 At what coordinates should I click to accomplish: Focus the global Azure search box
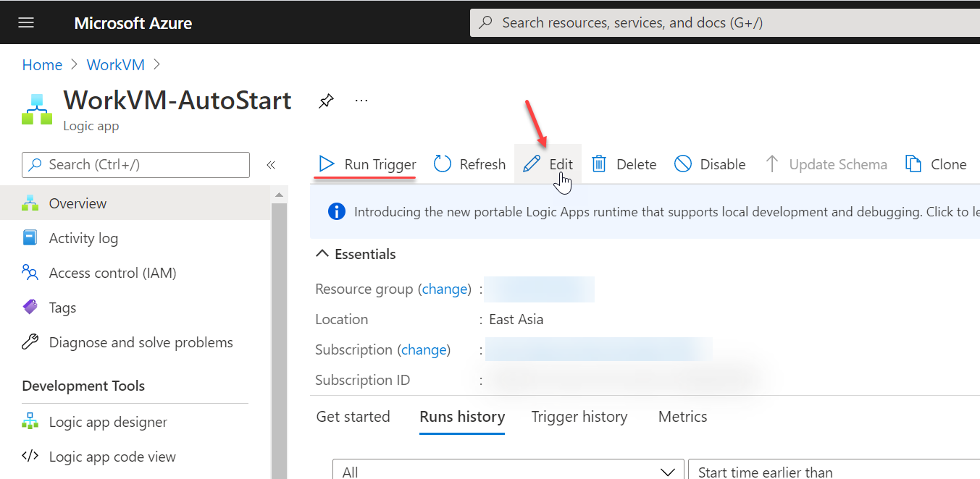coord(724,22)
